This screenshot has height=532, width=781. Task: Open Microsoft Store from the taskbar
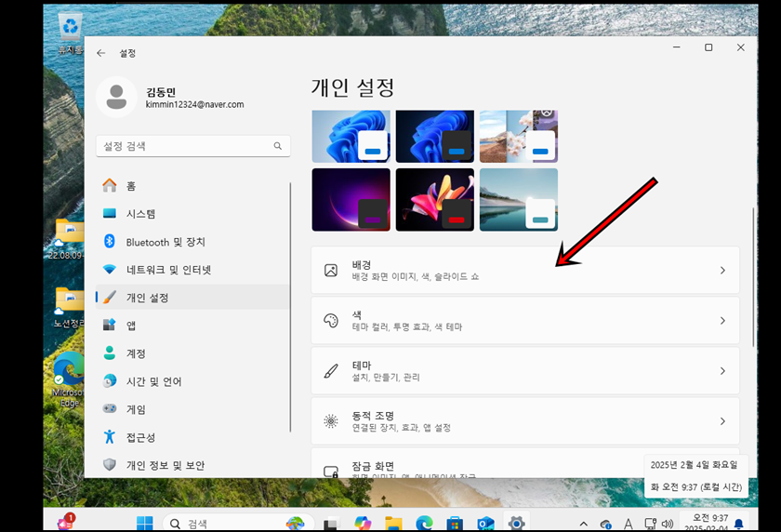(455, 524)
